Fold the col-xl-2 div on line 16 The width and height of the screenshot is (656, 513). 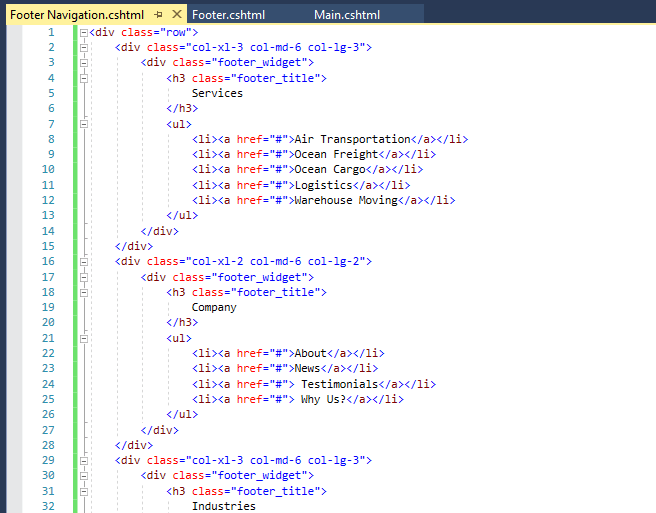[82, 261]
